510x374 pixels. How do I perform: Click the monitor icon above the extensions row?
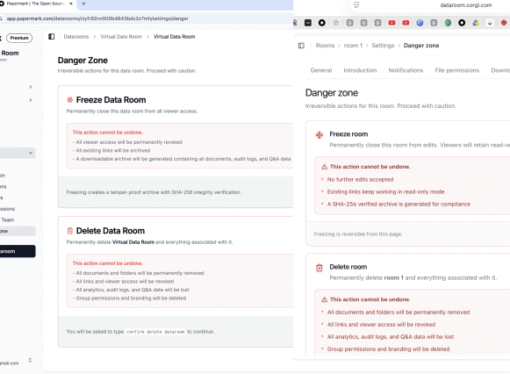click(356, 5)
